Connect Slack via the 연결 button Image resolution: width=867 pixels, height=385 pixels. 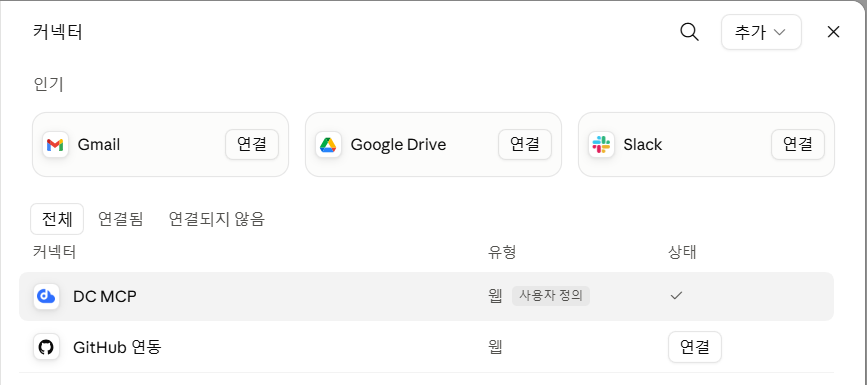pos(798,145)
